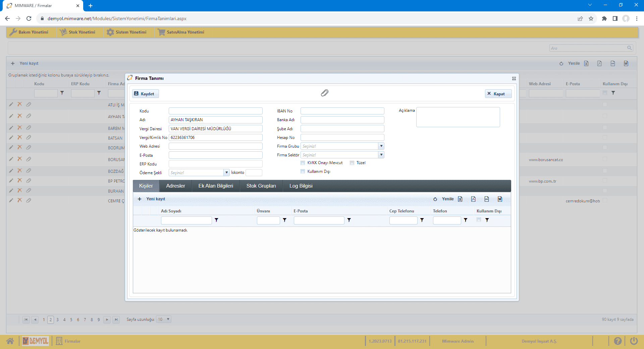Screen dimensions: 644x349
Task: Click the Kapat button
Action: [498, 94]
